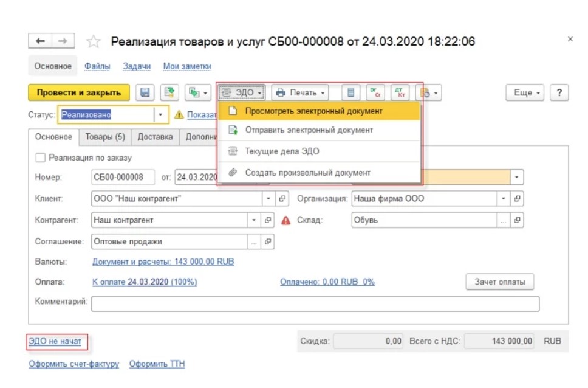
Task: Click the post document icon
Action: click(x=169, y=92)
